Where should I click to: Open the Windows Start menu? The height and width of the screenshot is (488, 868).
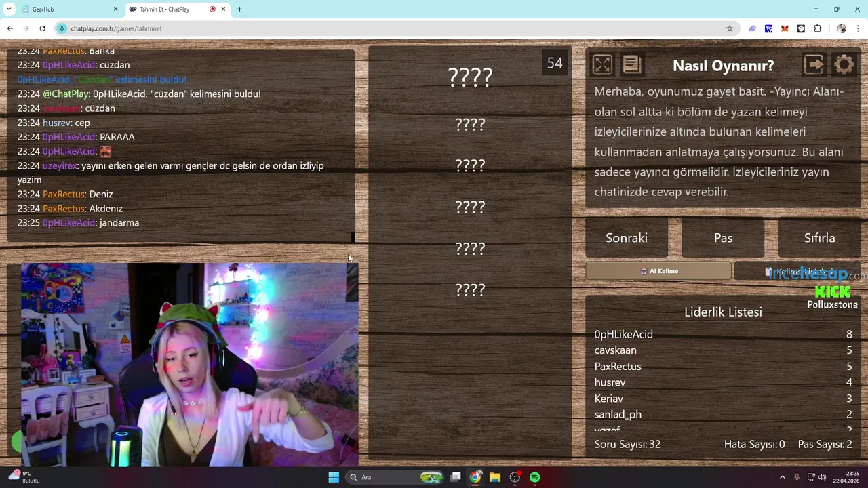pyautogui.click(x=334, y=477)
